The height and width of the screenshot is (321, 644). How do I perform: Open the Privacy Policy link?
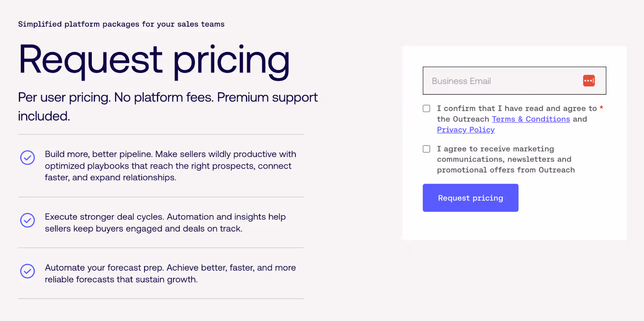pyautogui.click(x=465, y=130)
